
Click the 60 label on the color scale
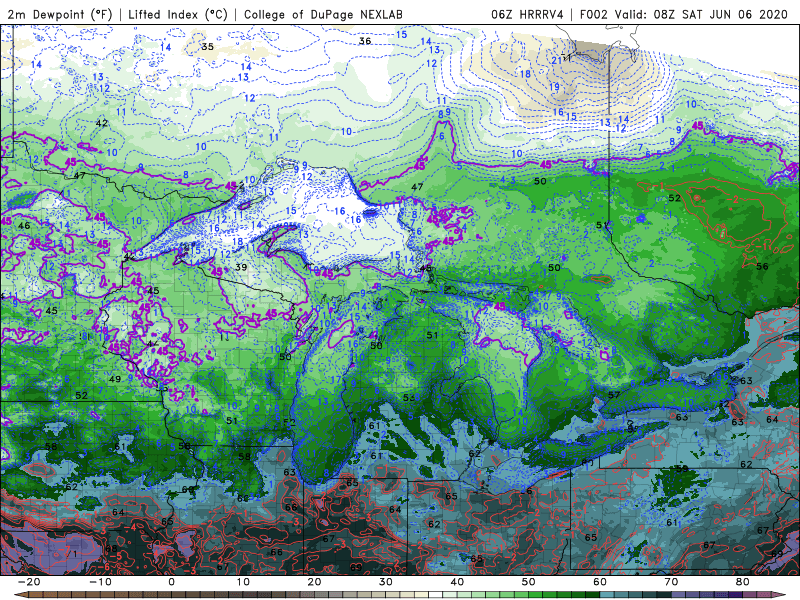click(x=600, y=582)
